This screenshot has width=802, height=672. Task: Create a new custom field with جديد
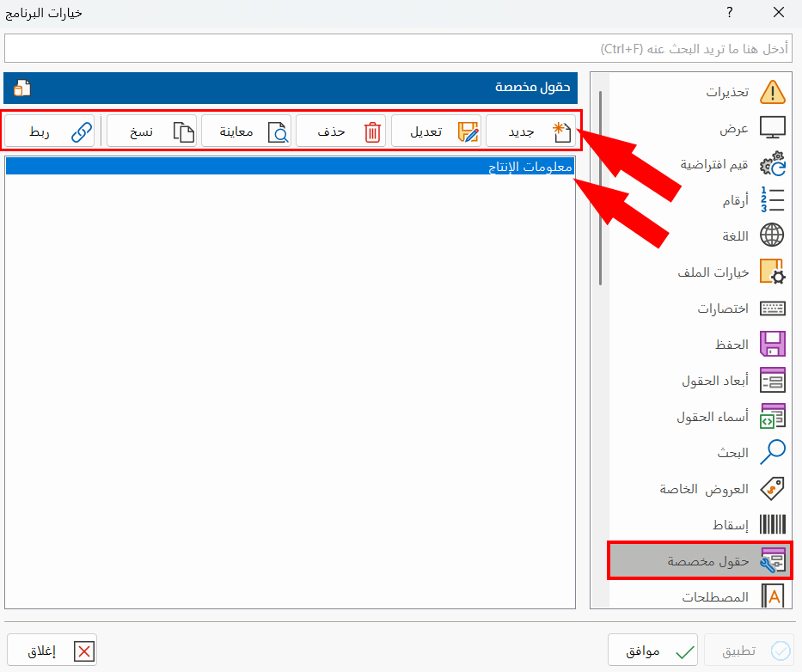533,131
